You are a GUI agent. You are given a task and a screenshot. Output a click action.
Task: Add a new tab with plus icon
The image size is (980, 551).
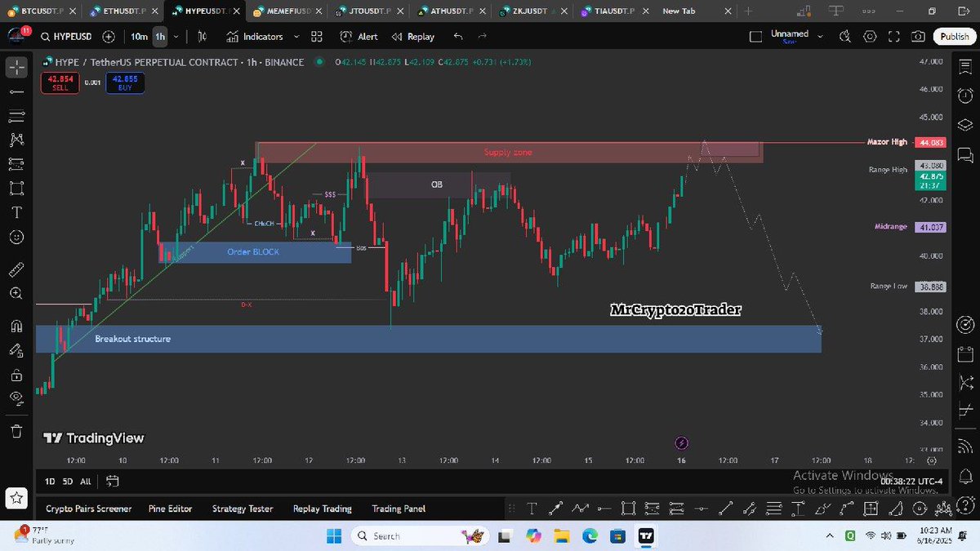748,11
